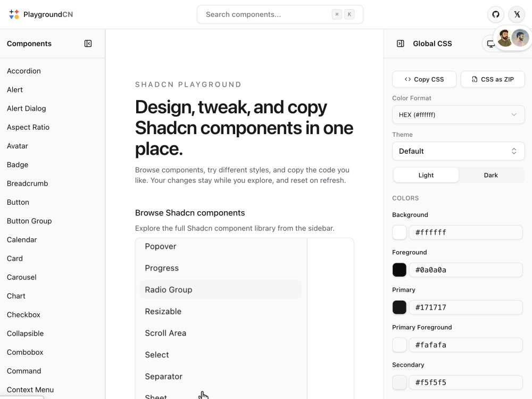Edit the Primary Foreground hex #fafafa
The image size is (532, 399).
point(465,345)
